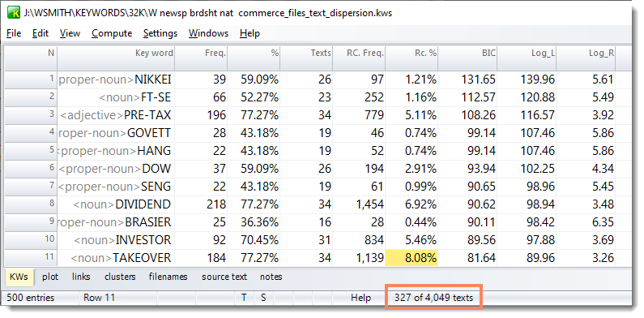Select row number 6 header
The height and width of the screenshot is (318, 644).
(31, 169)
